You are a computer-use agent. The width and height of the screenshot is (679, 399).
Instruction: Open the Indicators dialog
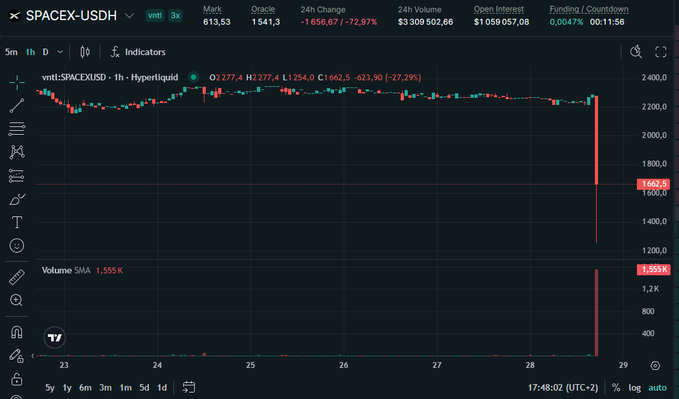tap(138, 52)
